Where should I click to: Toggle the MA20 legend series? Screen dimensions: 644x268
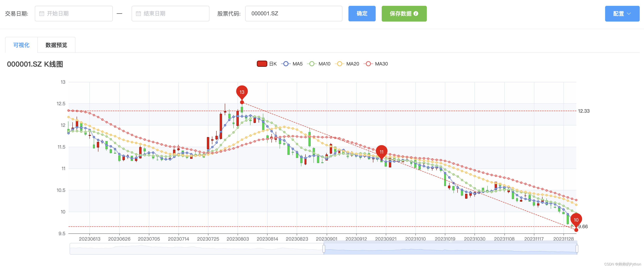coord(347,64)
